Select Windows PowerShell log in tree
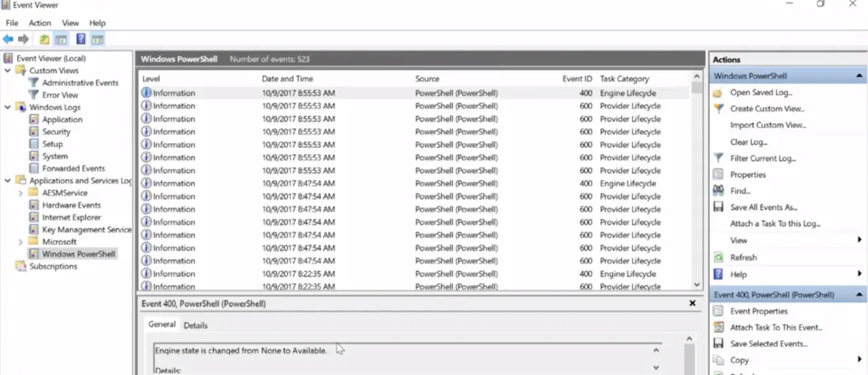 pos(79,254)
